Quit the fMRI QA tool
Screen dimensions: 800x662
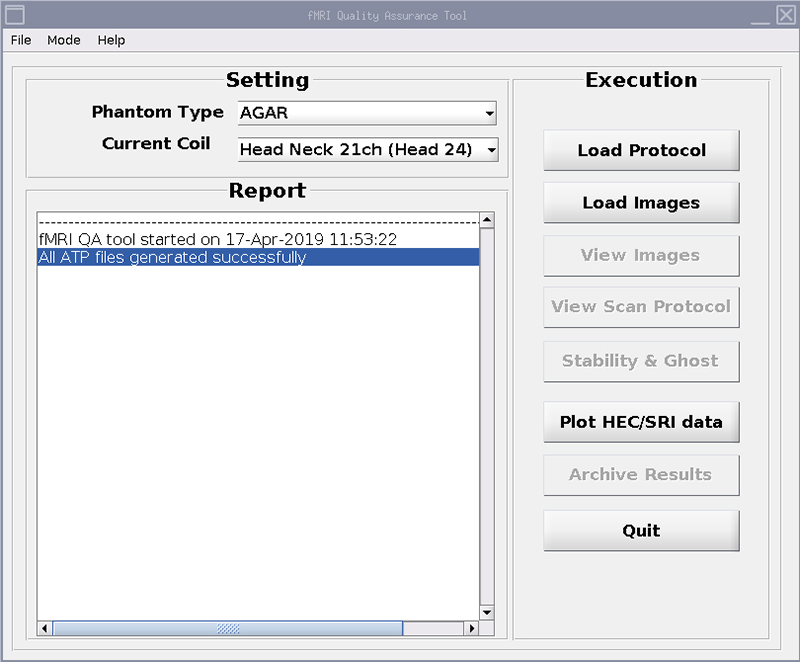pos(641,531)
